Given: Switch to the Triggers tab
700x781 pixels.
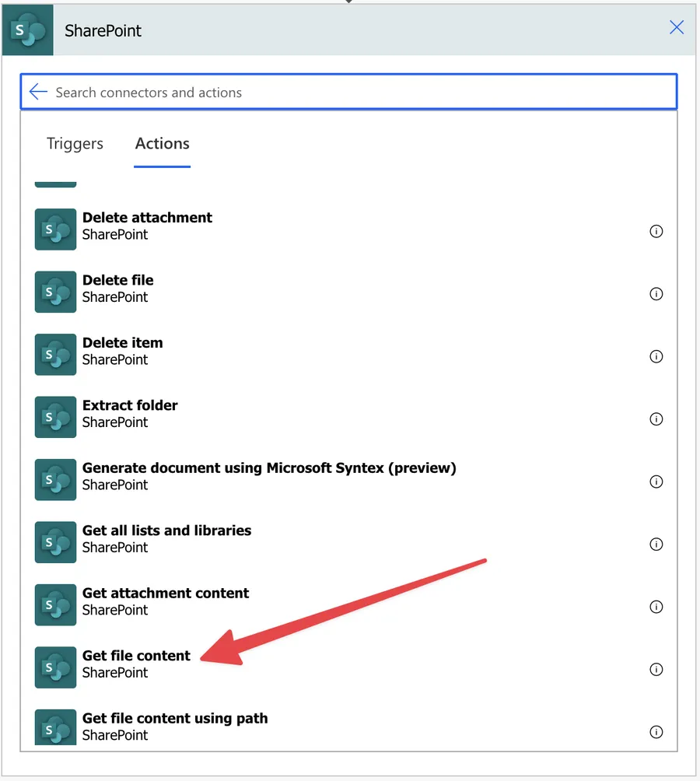Looking at the screenshot, I should (74, 143).
